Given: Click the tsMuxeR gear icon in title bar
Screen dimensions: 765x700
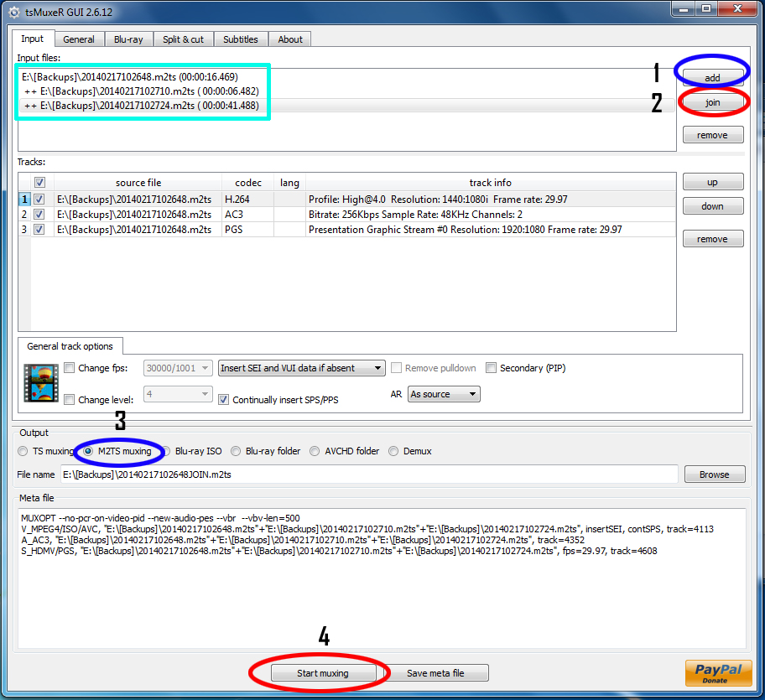Looking at the screenshot, I should click(14, 13).
